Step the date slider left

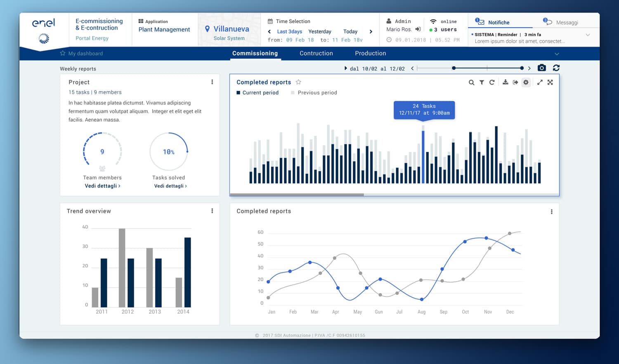pyautogui.click(x=412, y=69)
